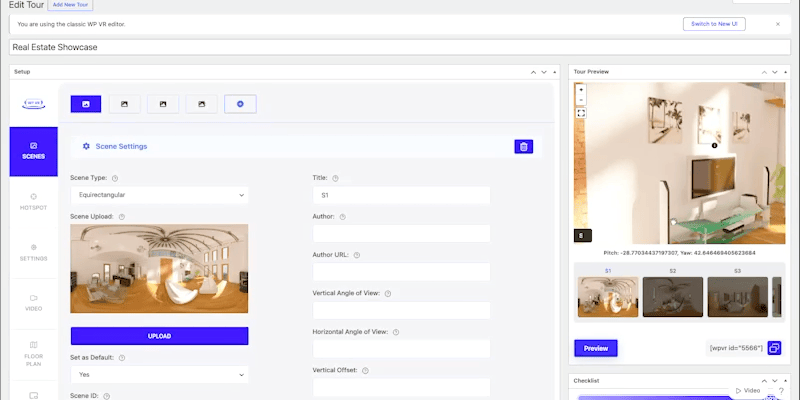Open the Floor Plan sidebar tab
Image resolution: width=800 pixels, height=400 pixels.
pyautogui.click(x=34, y=354)
